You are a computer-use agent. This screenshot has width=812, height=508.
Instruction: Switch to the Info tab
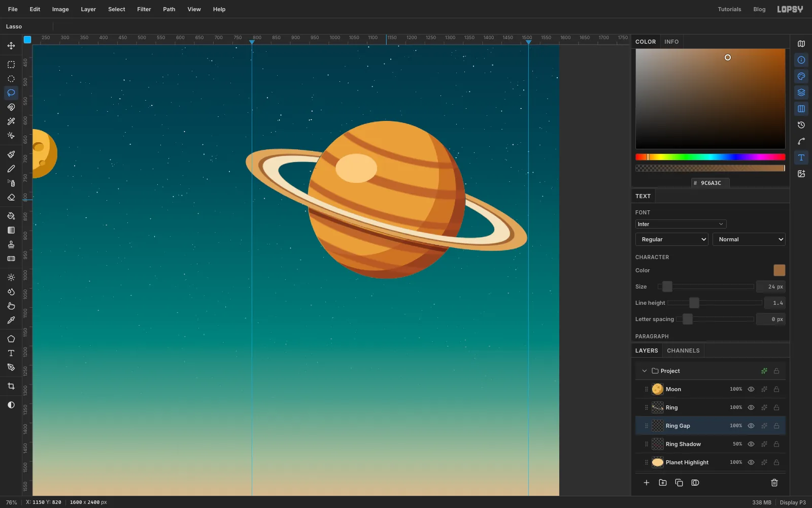[x=671, y=42]
